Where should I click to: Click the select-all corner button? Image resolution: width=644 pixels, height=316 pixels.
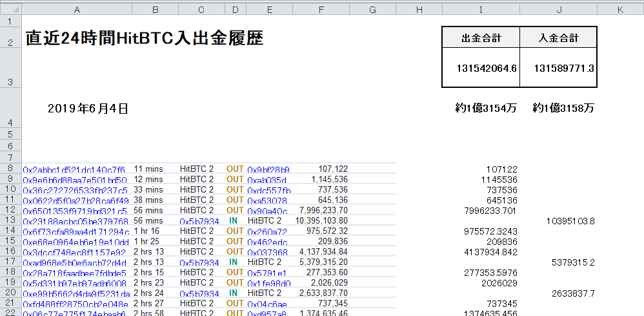point(11,9)
